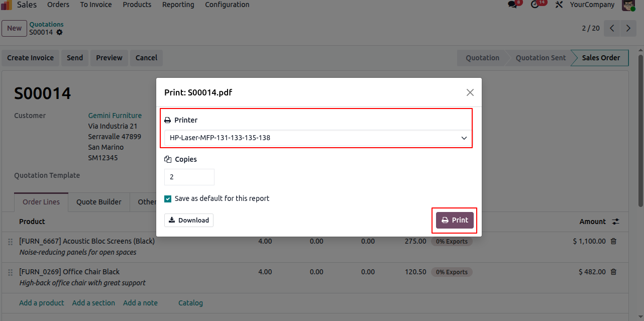Go to next record arrow
Screen dimensions: 644x321
coord(628,28)
